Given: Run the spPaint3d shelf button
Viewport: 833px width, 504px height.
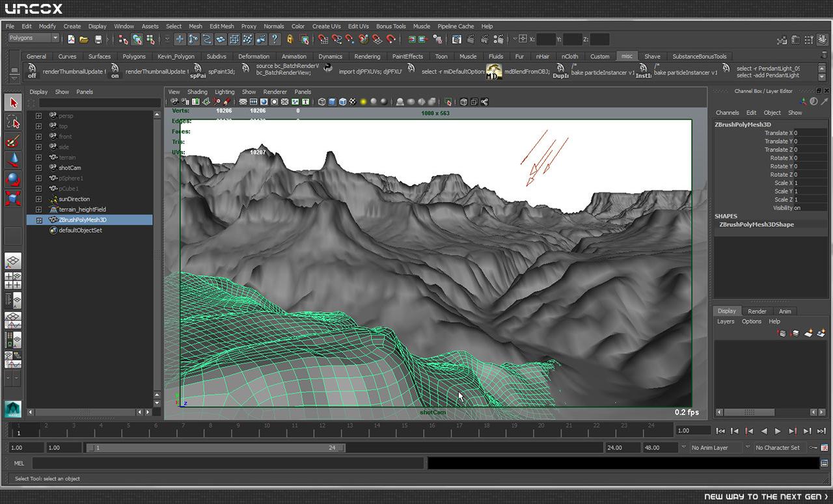Looking at the screenshot, I should point(198,72).
